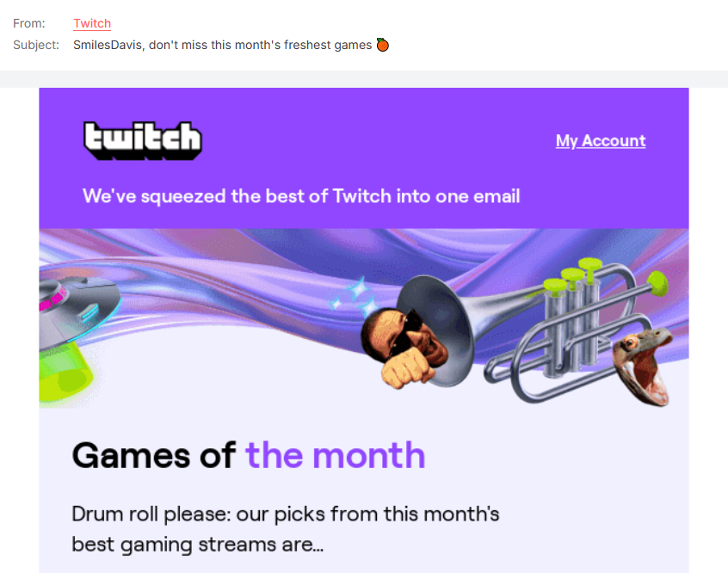Click the Twitch logo in header
728x573 pixels.
pos(142,140)
